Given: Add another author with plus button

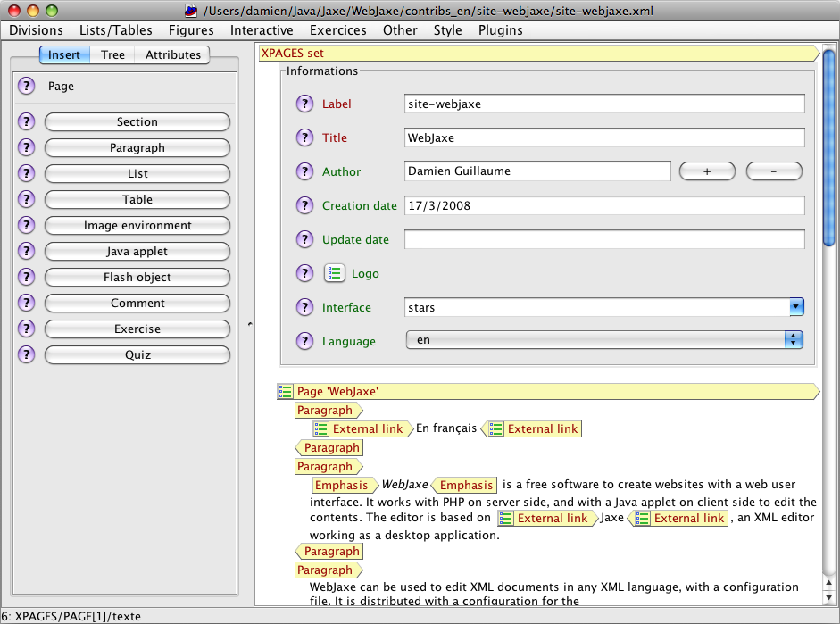Looking at the screenshot, I should click(x=707, y=171).
